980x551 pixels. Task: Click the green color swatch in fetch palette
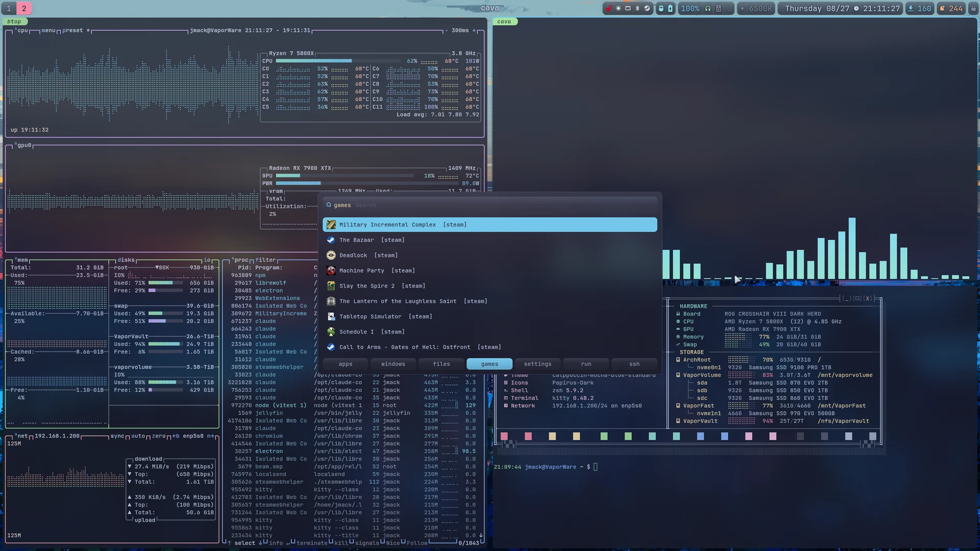point(604,436)
